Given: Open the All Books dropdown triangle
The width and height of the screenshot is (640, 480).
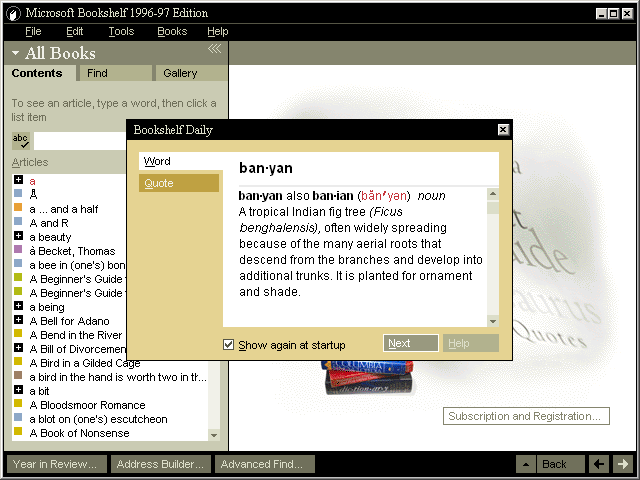Looking at the screenshot, I should coord(16,53).
